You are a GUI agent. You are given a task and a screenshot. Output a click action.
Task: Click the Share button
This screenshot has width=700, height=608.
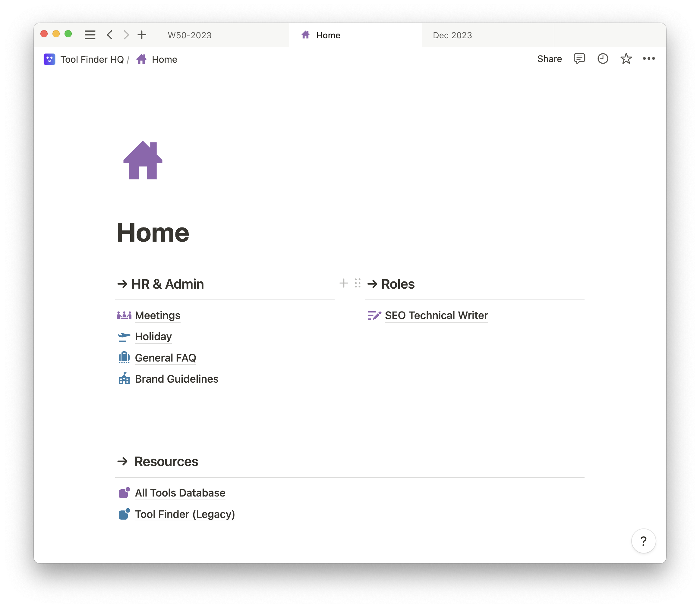pos(549,59)
